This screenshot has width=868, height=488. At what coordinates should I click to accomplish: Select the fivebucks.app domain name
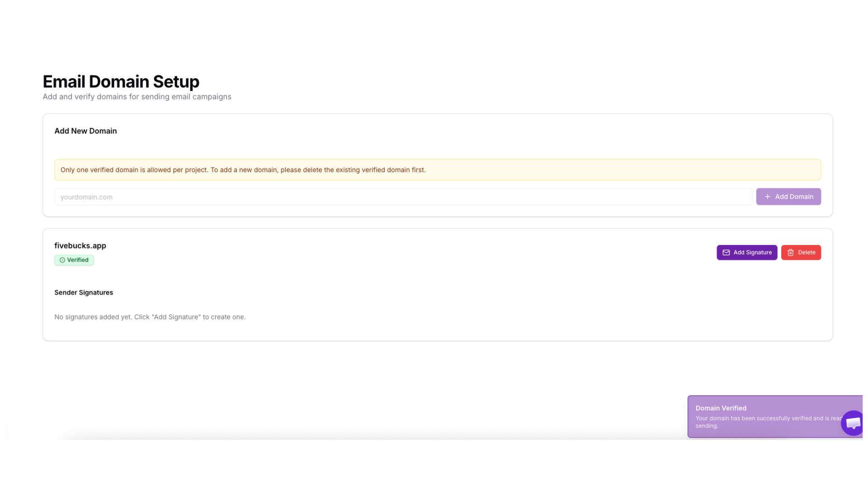click(x=80, y=246)
